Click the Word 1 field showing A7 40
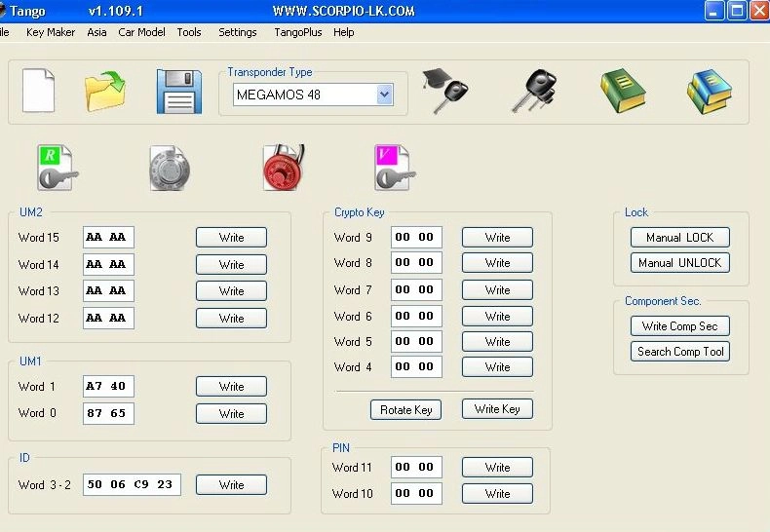770x532 pixels. tap(108, 387)
